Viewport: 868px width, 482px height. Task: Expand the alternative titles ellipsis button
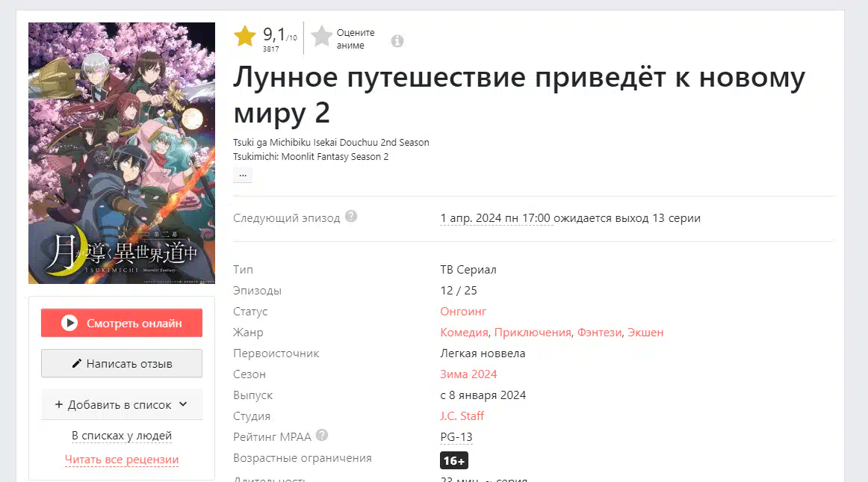tap(243, 175)
